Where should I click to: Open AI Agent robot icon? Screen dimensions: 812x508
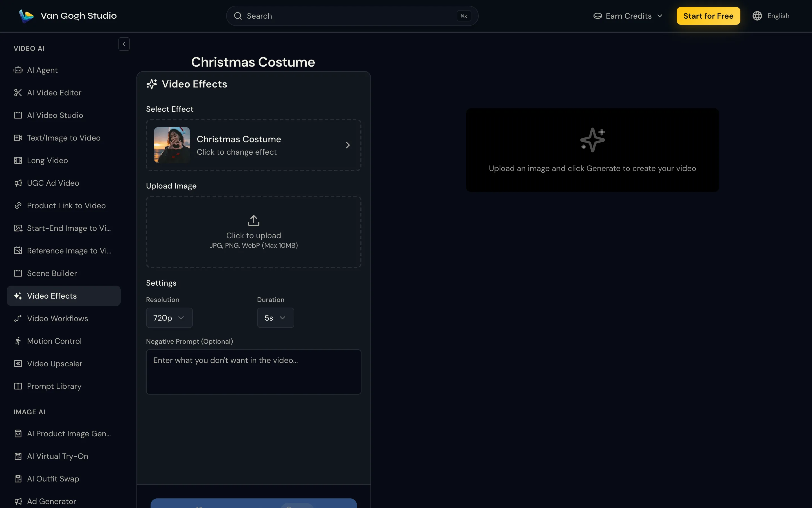pyautogui.click(x=18, y=70)
